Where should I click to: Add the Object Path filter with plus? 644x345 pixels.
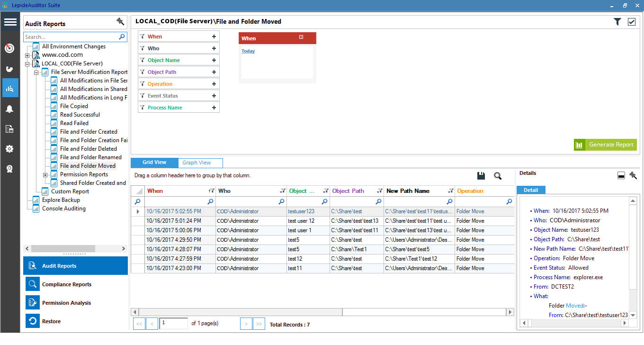click(x=214, y=72)
